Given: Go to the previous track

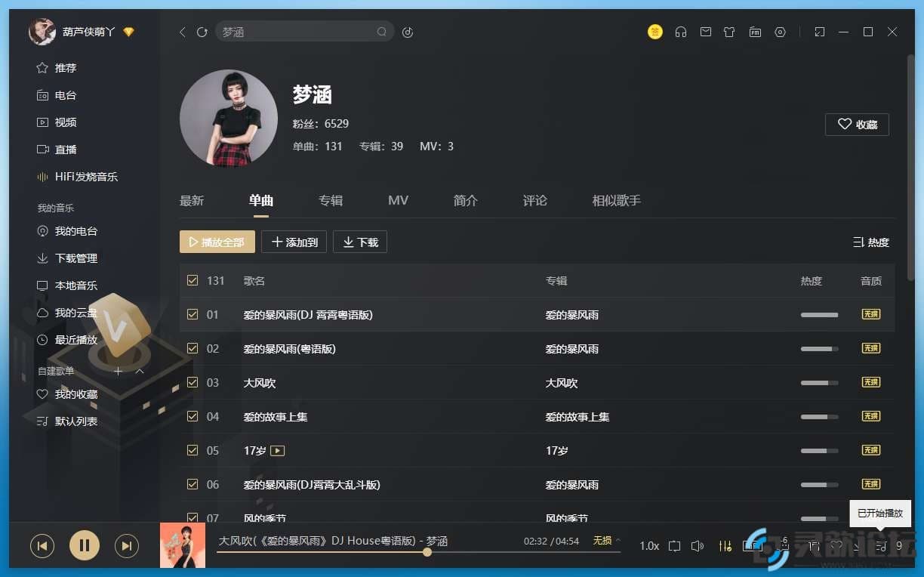Looking at the screenshot, I should tap(42, 545).
